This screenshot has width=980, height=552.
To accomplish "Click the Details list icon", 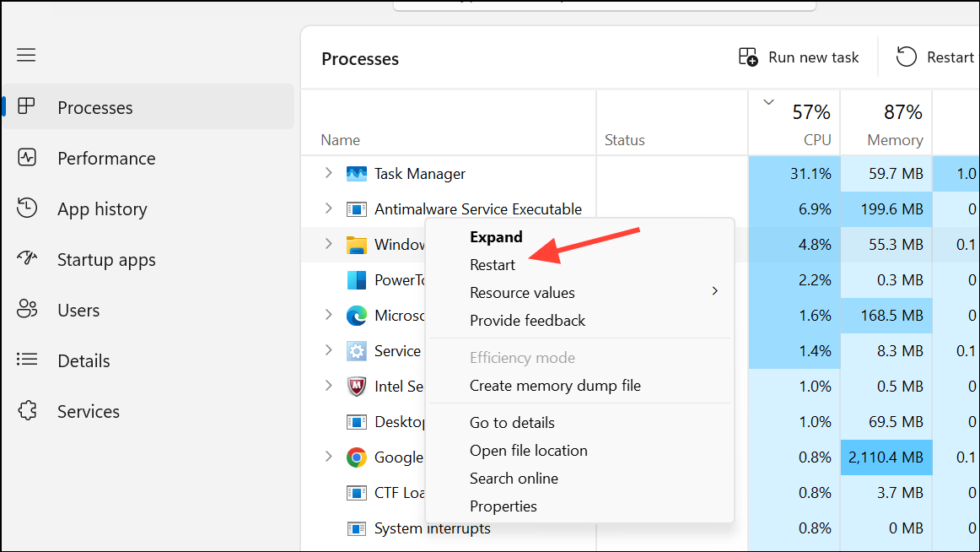I will [27, 360].
